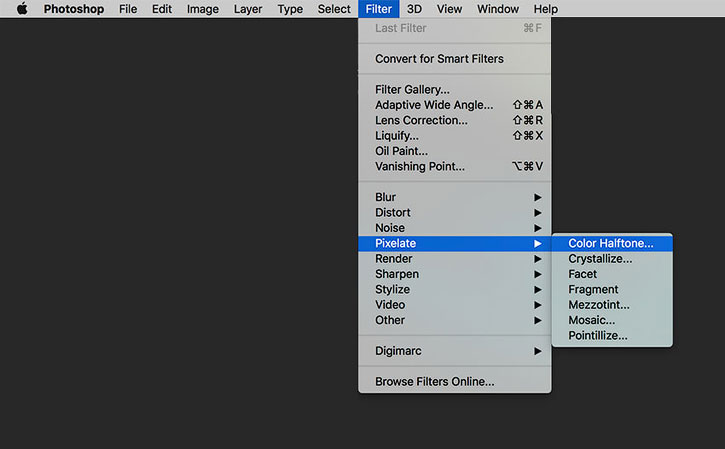Click Browse Filters Online
This screenshot has width=725, height=449.
click(x=455, y=381)
